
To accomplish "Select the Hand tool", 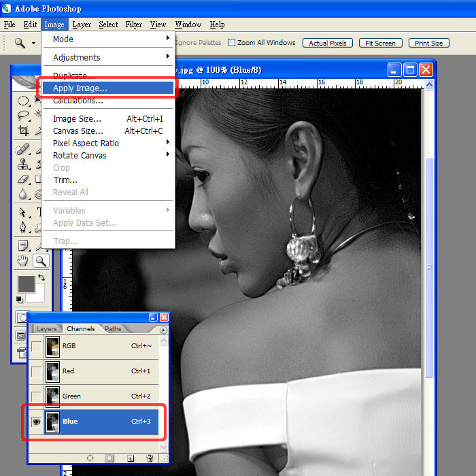I will [x=23, y=260].
